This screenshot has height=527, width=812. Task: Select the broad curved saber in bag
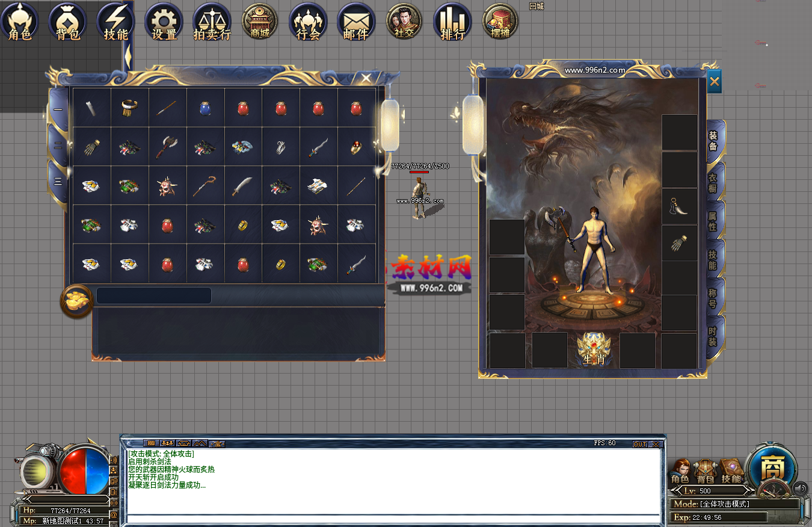pyautogui.click(x=243, y=185)
